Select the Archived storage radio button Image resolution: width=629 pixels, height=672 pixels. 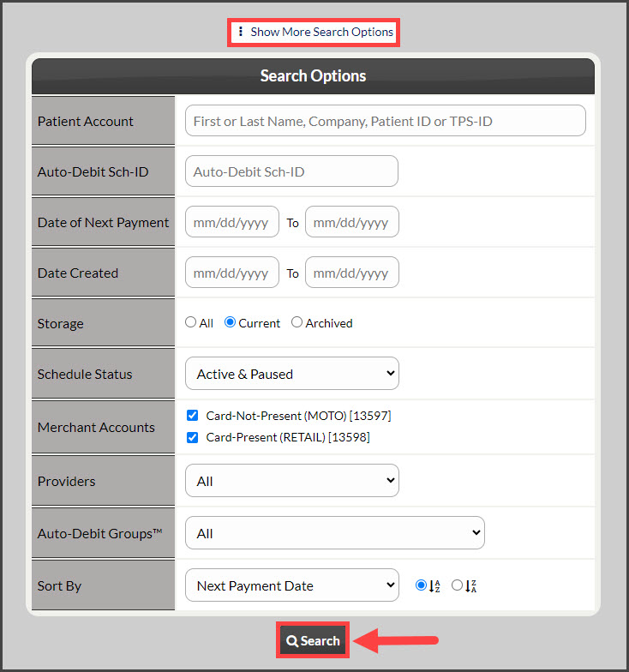tap(297, 322)
